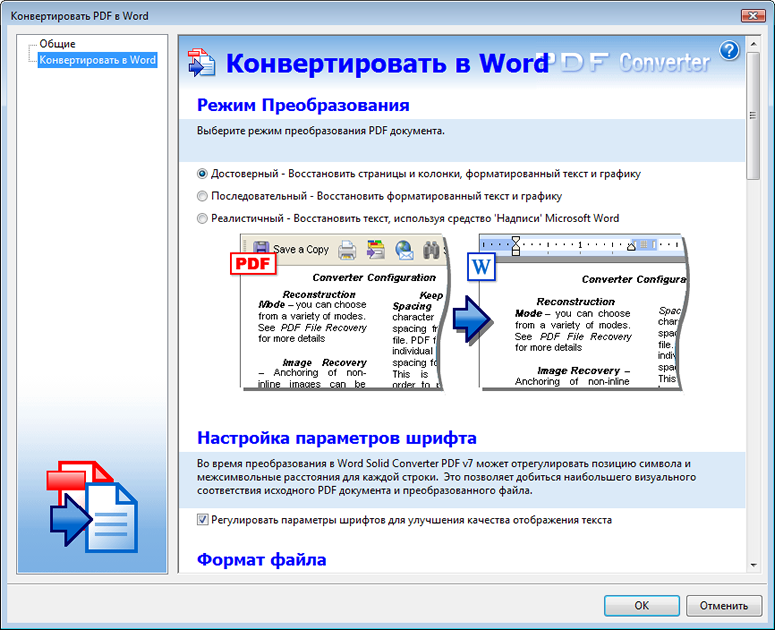Confirm settings with the OK button
Screen dimensions: 775x630
click(x=642, y=605)
